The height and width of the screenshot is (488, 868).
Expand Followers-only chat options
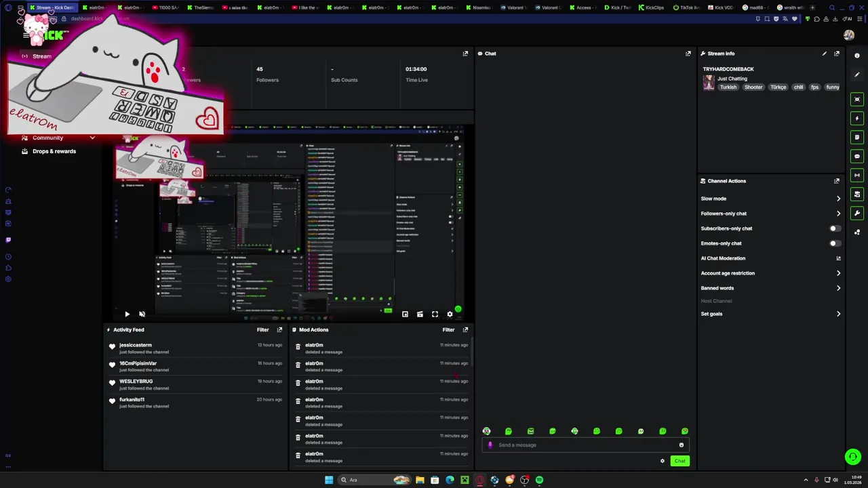(x=838, y=213)
